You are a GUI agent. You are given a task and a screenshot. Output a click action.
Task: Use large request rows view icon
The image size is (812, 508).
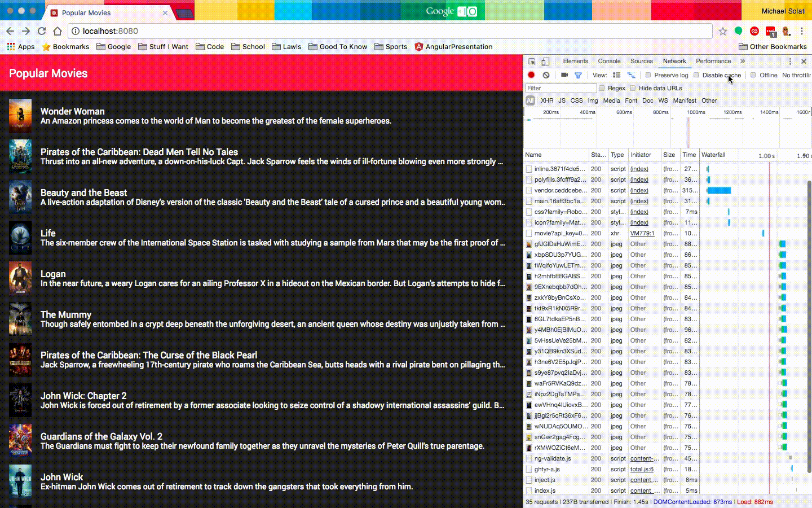pyautogui.click(x=617, y=75)
